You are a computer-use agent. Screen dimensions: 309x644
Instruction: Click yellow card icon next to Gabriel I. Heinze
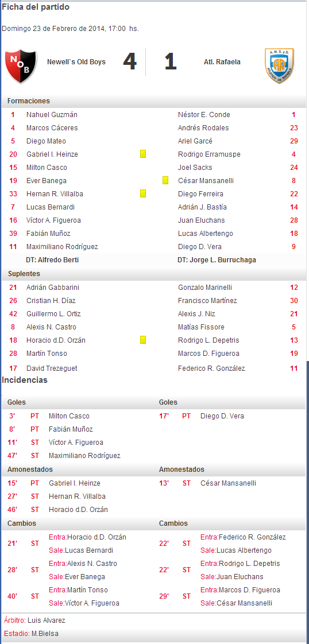pyautogui.click(x=143, y=154)
